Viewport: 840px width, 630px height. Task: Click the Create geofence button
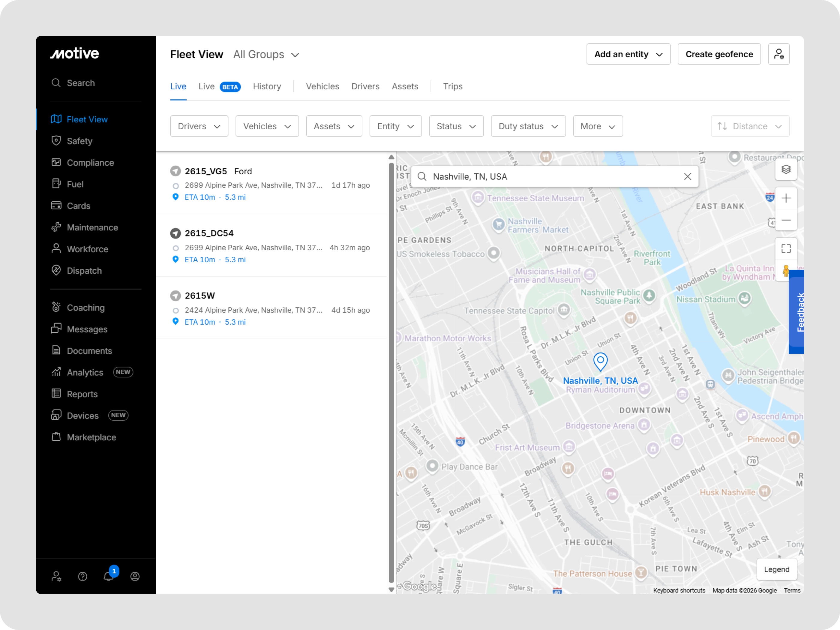coord(719,54)
